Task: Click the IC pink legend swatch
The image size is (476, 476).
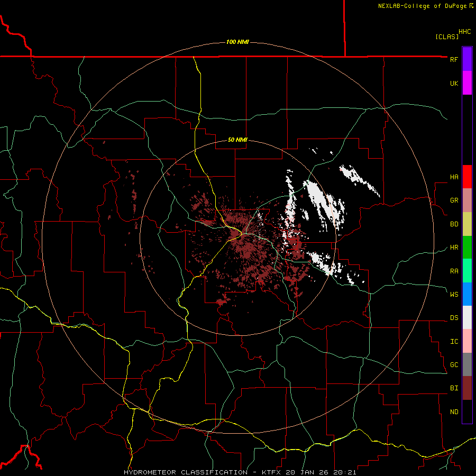Action: tap(467, 341)
